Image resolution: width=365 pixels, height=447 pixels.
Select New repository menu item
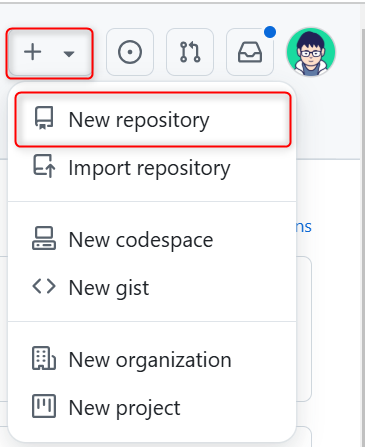pyautogui.click(x=153, y=120)
